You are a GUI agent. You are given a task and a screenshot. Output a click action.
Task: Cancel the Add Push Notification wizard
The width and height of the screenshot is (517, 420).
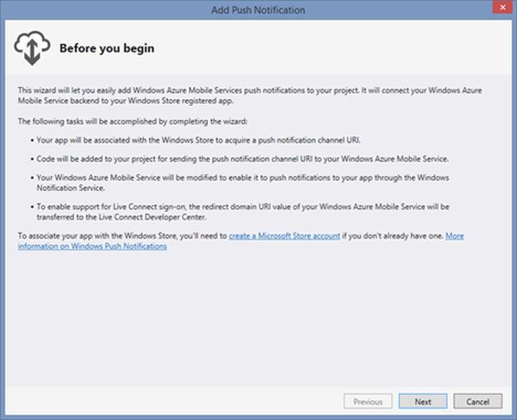tap(477, 401)
